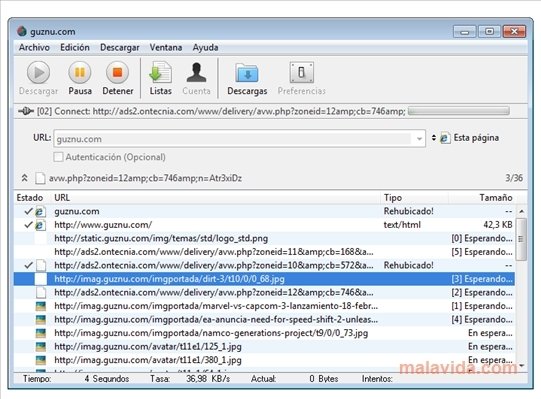Open the URL field dropdown arrow
Image resolution: width=541 pixels, height=399 pixels.
419,139
